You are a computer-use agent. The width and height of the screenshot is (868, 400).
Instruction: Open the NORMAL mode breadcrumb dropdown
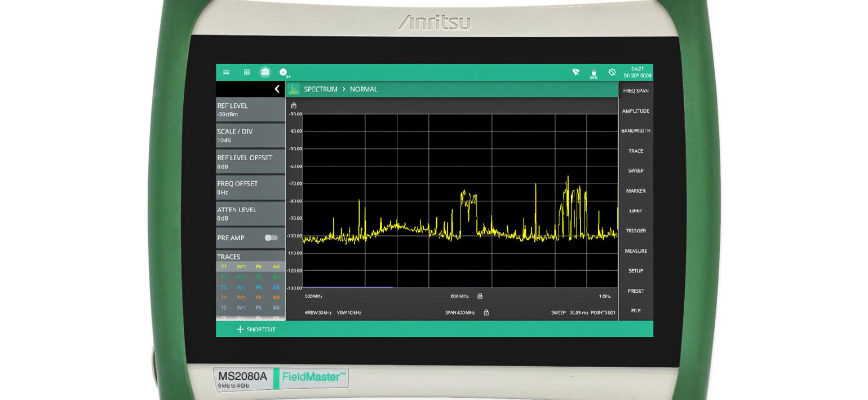click(x=364, y=89)
